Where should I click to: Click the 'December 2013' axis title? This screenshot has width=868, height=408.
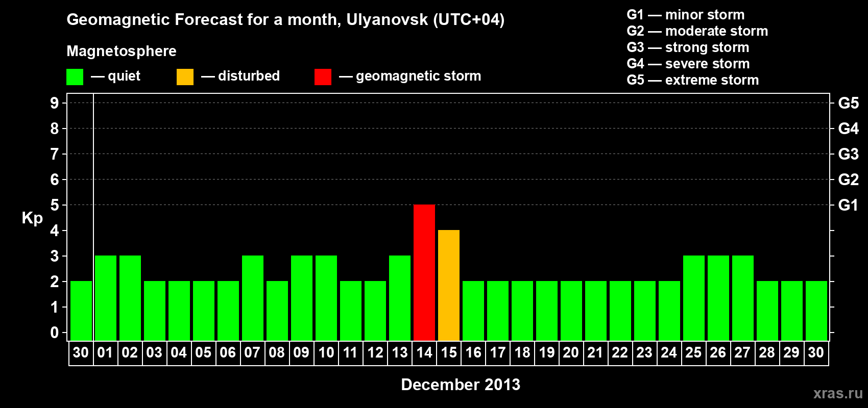click(x=461, y=385)
